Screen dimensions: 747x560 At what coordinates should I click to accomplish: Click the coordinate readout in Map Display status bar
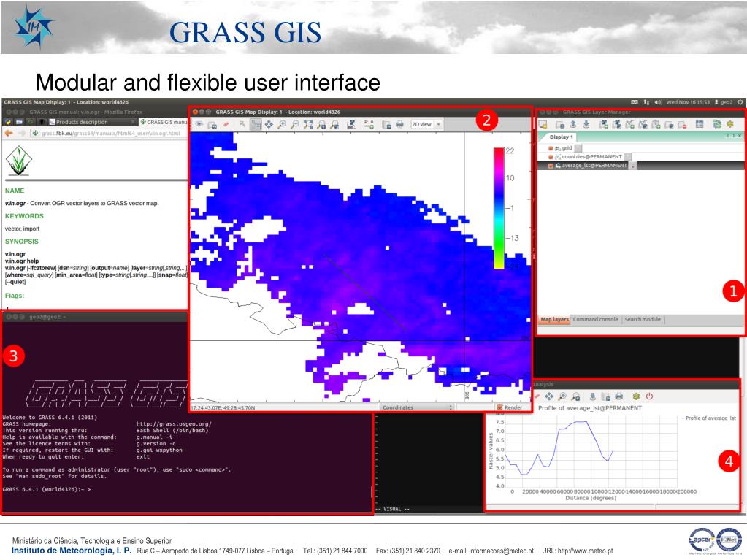pos(223,408)
